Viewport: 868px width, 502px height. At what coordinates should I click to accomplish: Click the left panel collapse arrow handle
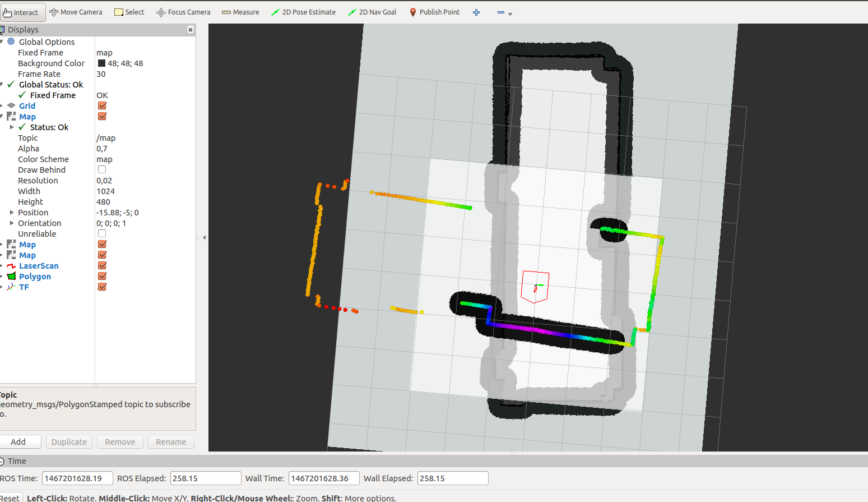tap(204, 237)
